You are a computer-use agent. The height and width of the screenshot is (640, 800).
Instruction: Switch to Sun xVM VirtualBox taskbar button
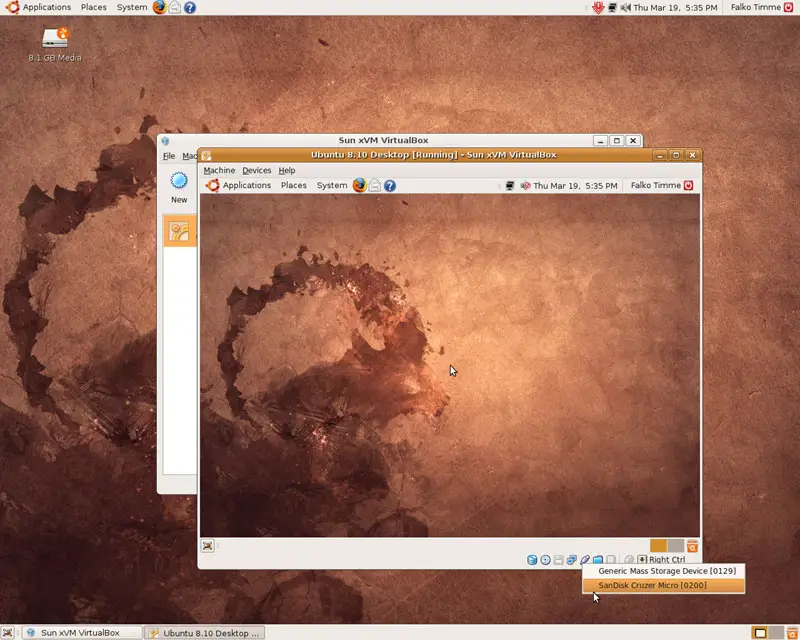[82, 633]
